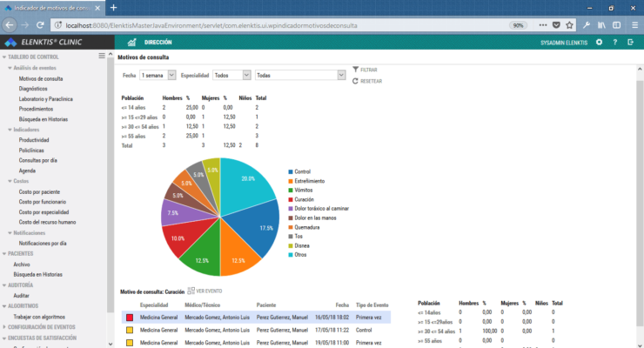Click the help question mark icon
This screenshot has width=644, height=348.
[615, 42]
